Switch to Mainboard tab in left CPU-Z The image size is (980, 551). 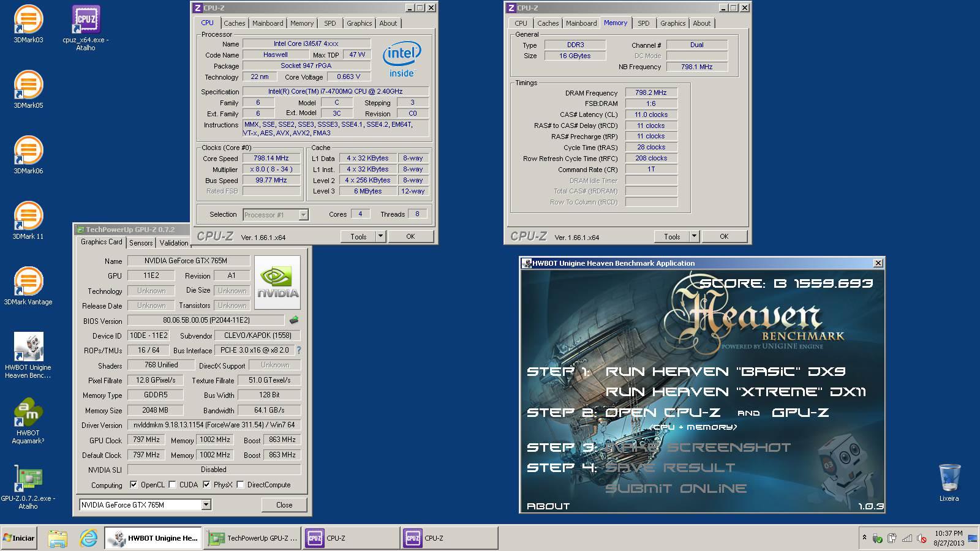(268, 23)
